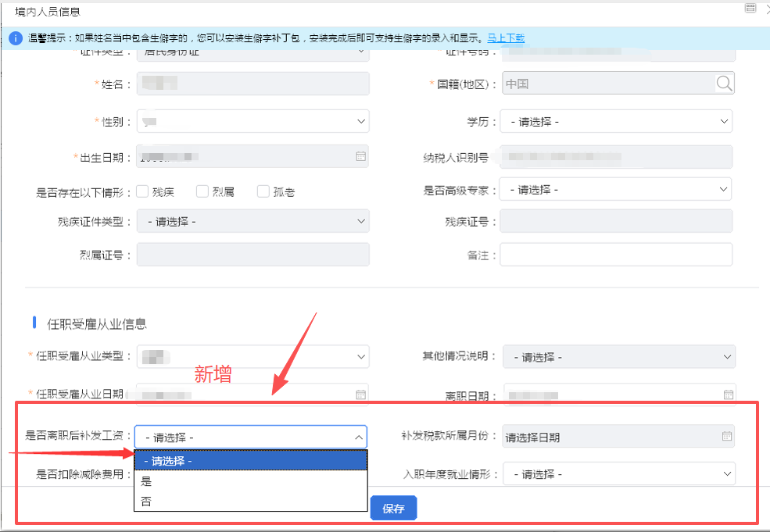Check the 残疾 checkbox
770x532 pixels.
[x=143, y=191]
